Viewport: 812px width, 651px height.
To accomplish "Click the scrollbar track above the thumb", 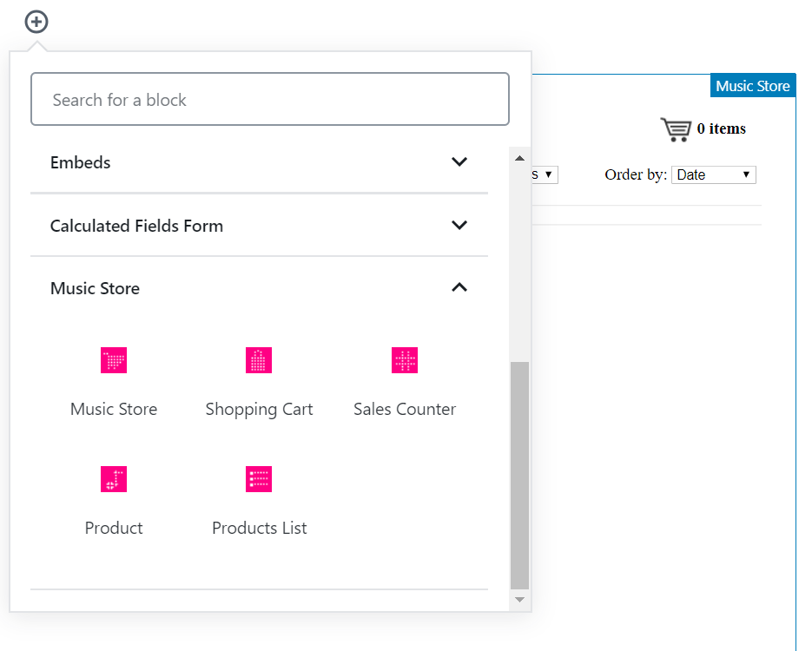I will (x=519, y=260).
